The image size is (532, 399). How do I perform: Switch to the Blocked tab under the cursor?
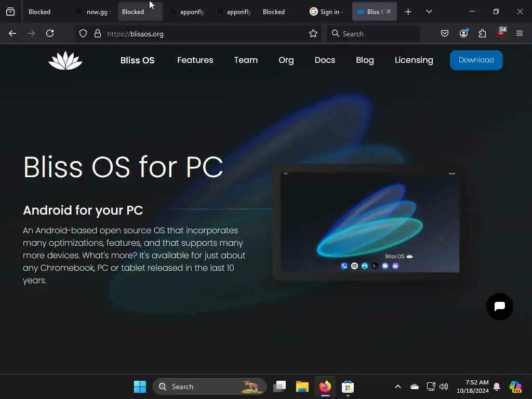140,12
